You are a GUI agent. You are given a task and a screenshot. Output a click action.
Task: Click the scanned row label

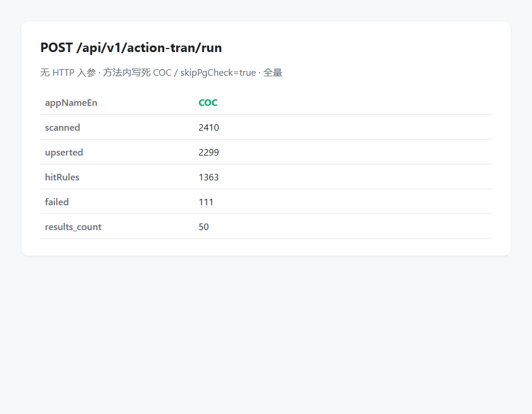click(63, 128)
